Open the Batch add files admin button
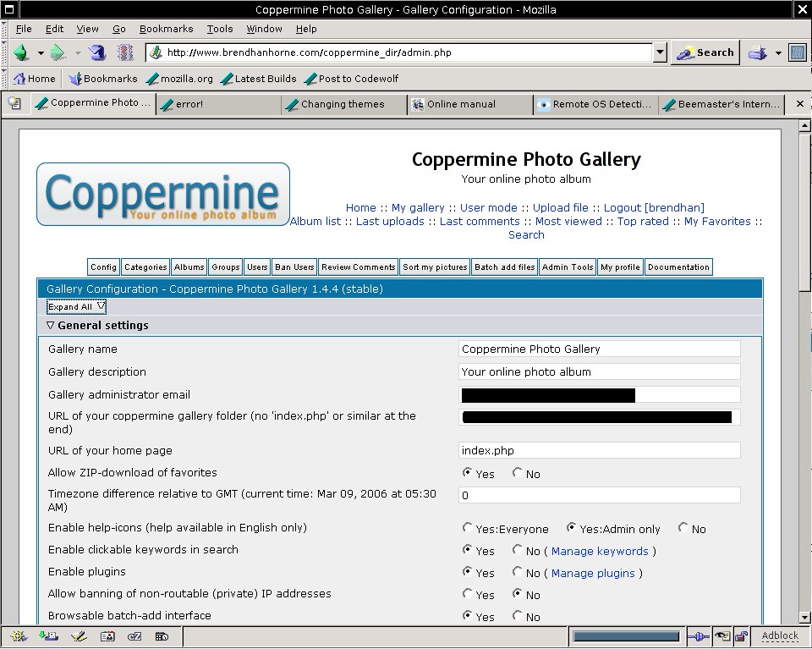The width and height of the screenshot is (812, 649). tap(505, 267)
